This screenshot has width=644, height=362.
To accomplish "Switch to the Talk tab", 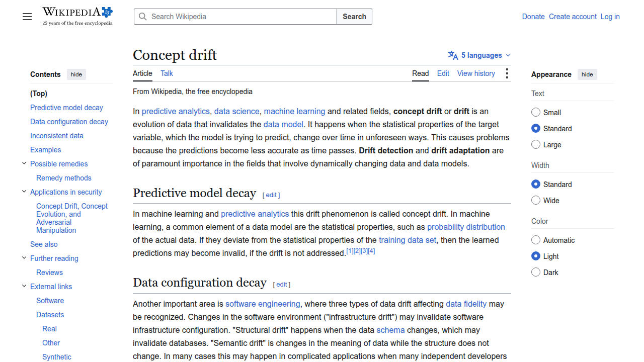I will click(x=167, y=73).
